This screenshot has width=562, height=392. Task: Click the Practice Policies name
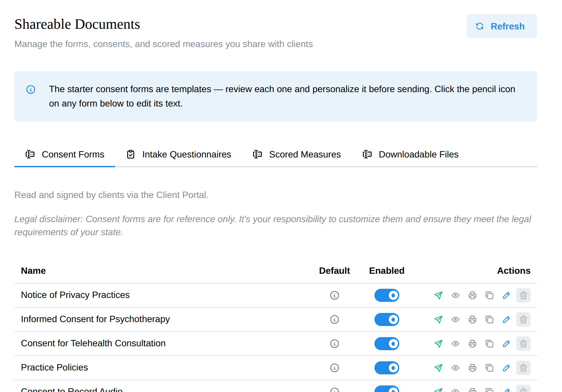coord(55,367)
